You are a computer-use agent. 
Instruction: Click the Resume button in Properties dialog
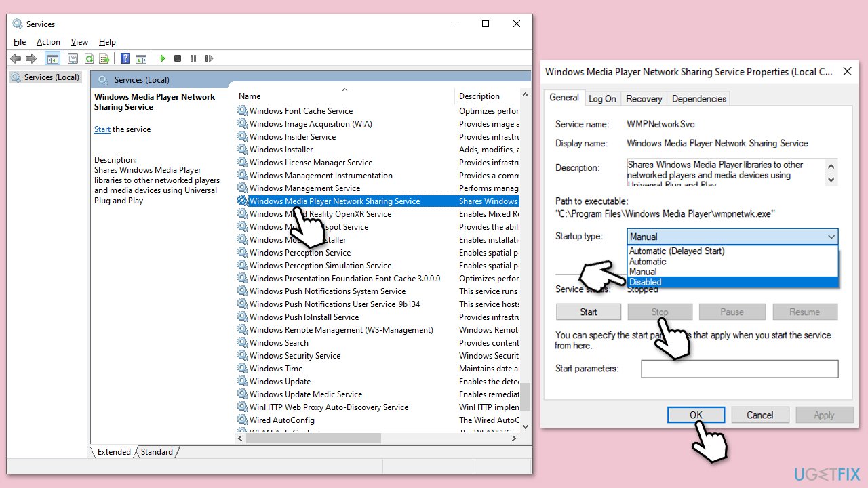point(805,312)
